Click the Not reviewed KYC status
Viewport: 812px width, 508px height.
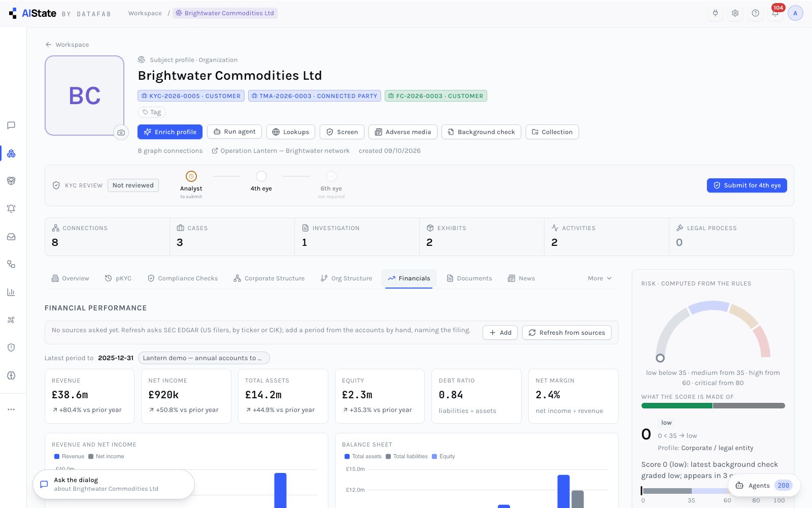[133, 185]
